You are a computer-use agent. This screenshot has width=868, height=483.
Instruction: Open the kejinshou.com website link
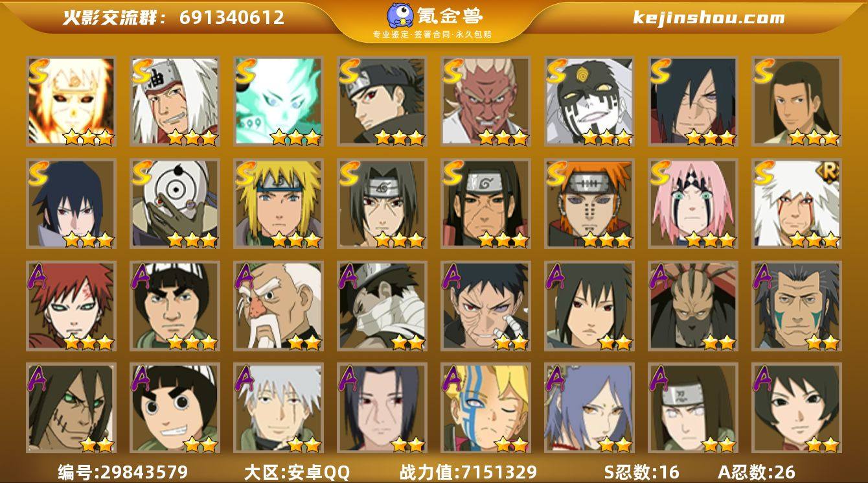point(709,18)
